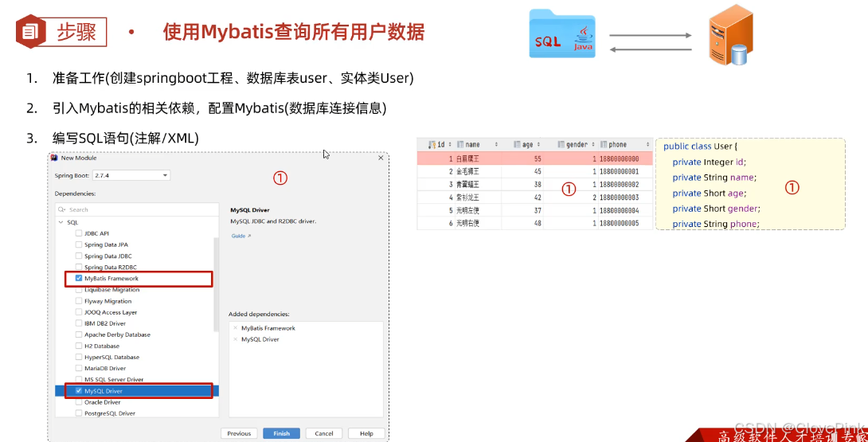Viewport: 868px width, 442px height.
Task: Select table row with phone 18800000002
Action: 535,185
